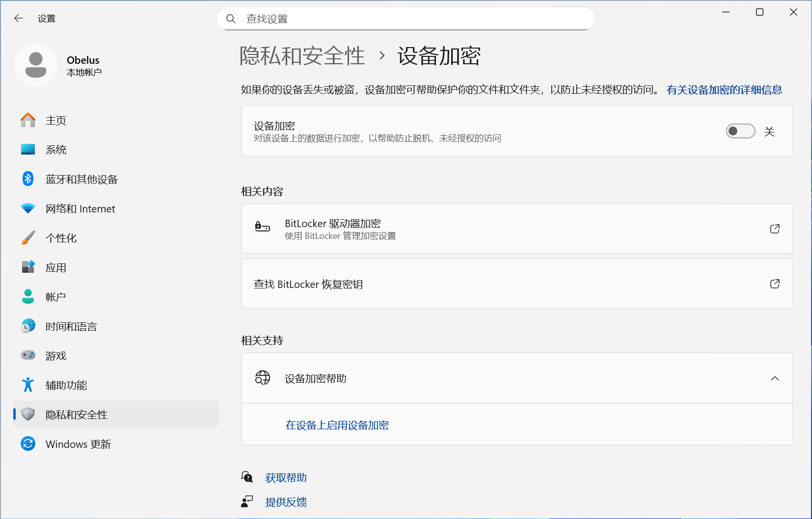Click the Windows 更新 sync icon
This screenshot has height=519, width=812.
[28, 444]
